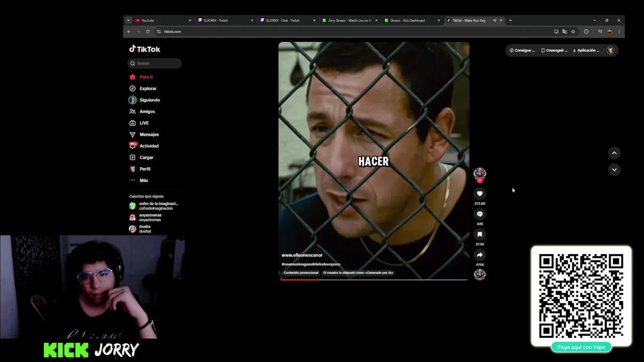Go back in browser
Screen dimensions: 644x362
129,32
